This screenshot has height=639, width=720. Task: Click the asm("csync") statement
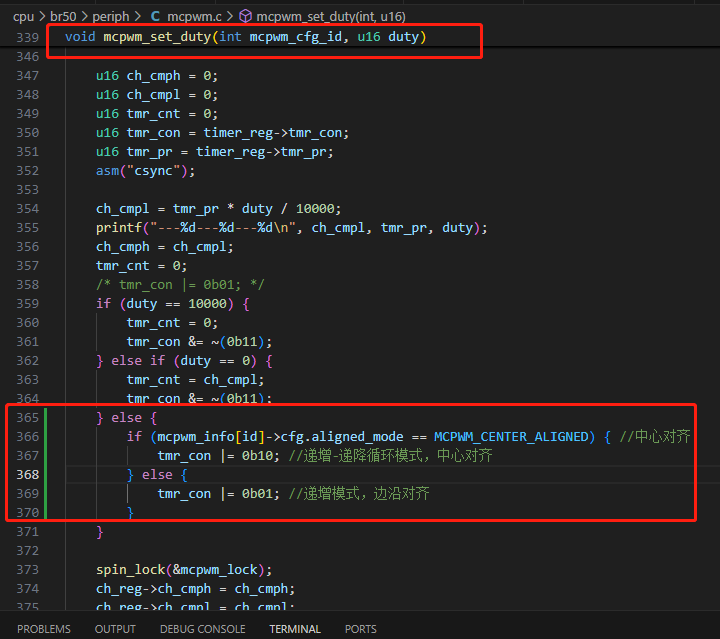[145, 171]
